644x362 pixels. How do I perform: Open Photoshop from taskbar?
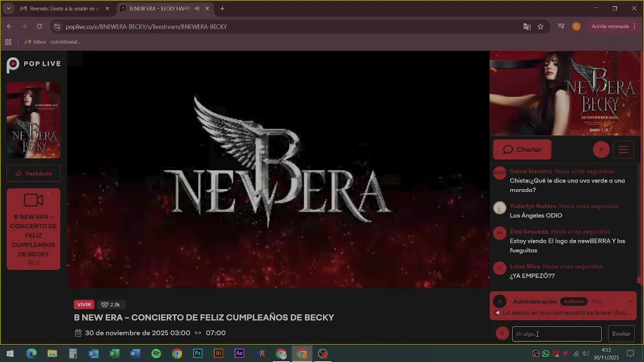pyautogui.click(x=198, y=354)
